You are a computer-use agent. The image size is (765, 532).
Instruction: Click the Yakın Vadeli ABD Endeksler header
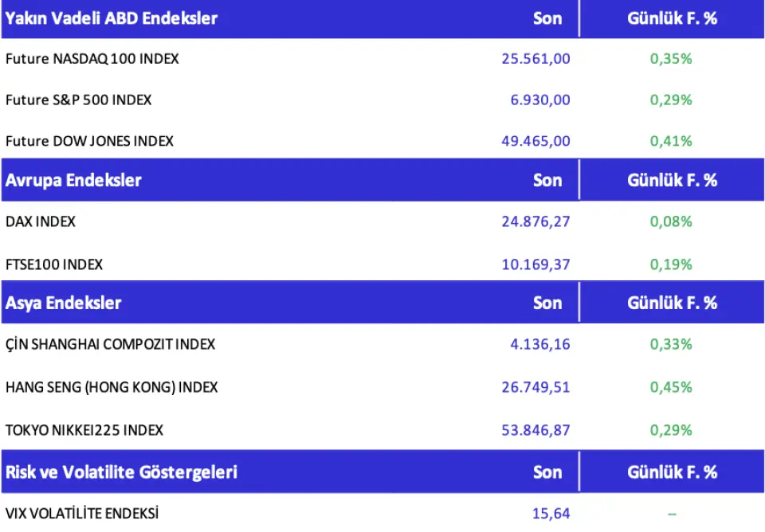[x=111, y=18]
